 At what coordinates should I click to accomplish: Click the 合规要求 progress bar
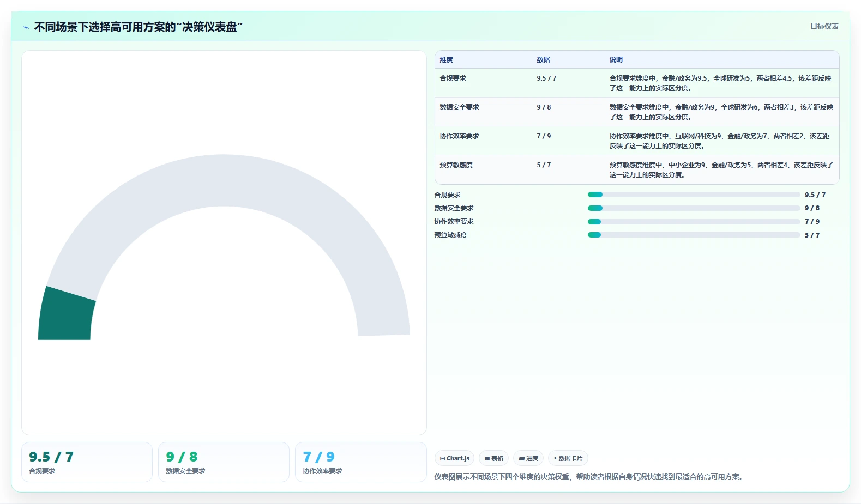point(694,195)
